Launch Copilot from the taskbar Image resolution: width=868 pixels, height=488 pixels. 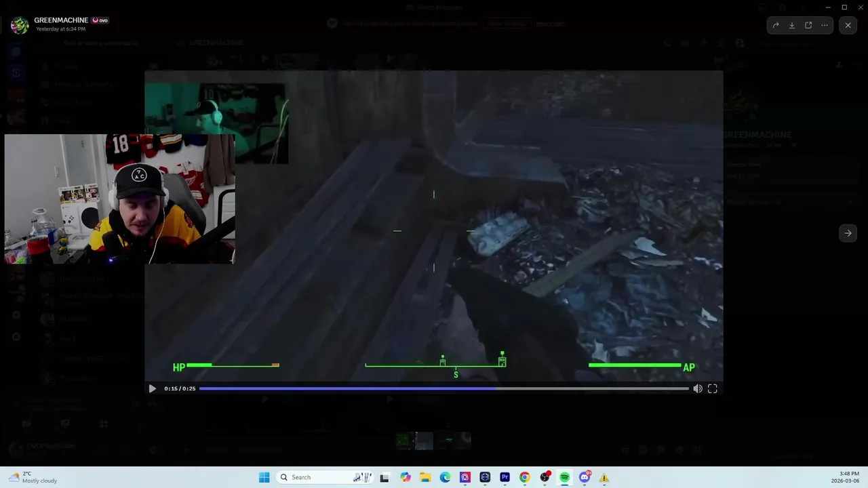(x=406, y=477)
